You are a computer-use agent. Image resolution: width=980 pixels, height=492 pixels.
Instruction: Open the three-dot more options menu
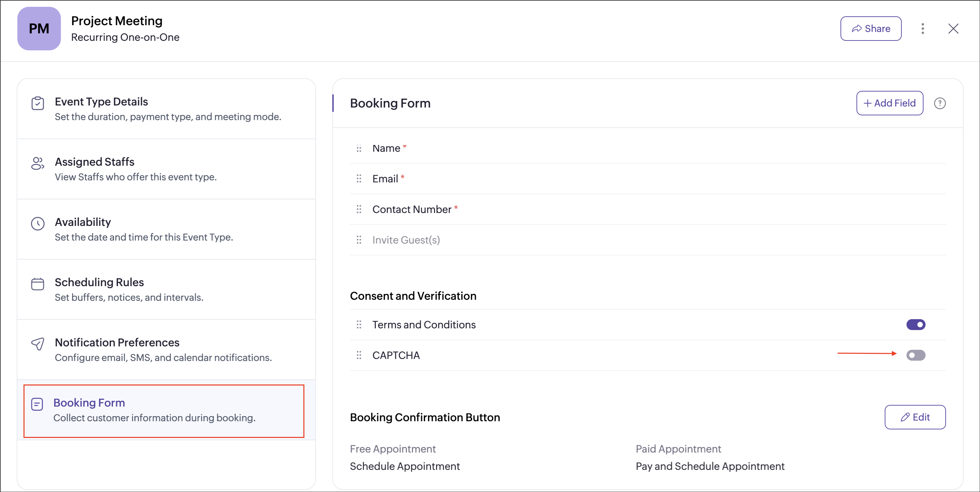pos(922,29)
